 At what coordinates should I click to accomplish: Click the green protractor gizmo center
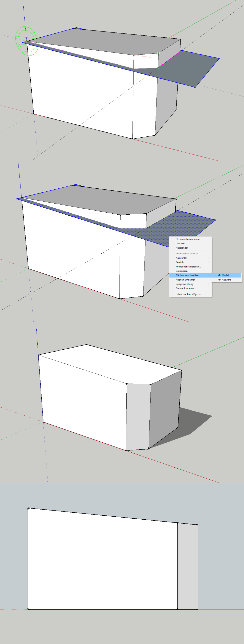point(27,41)
